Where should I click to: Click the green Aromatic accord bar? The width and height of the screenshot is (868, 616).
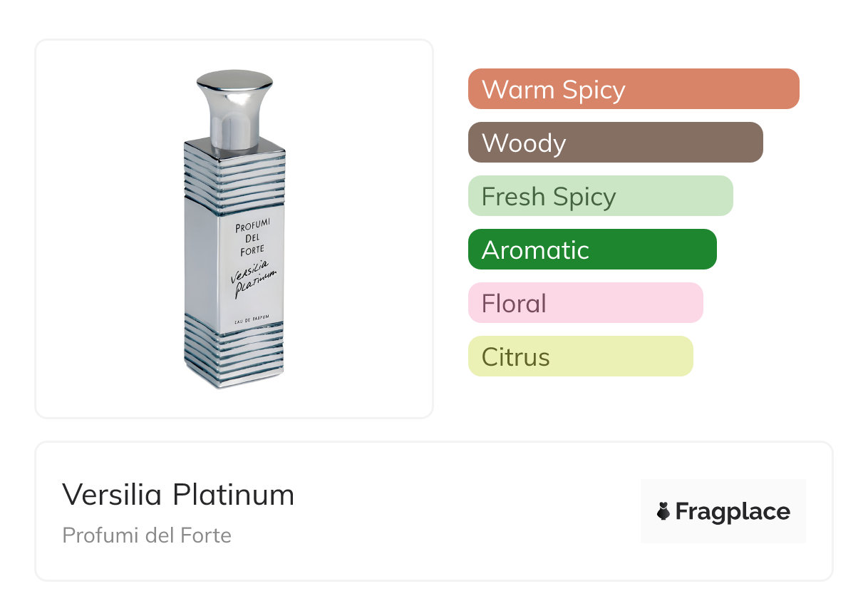point(591,250)
